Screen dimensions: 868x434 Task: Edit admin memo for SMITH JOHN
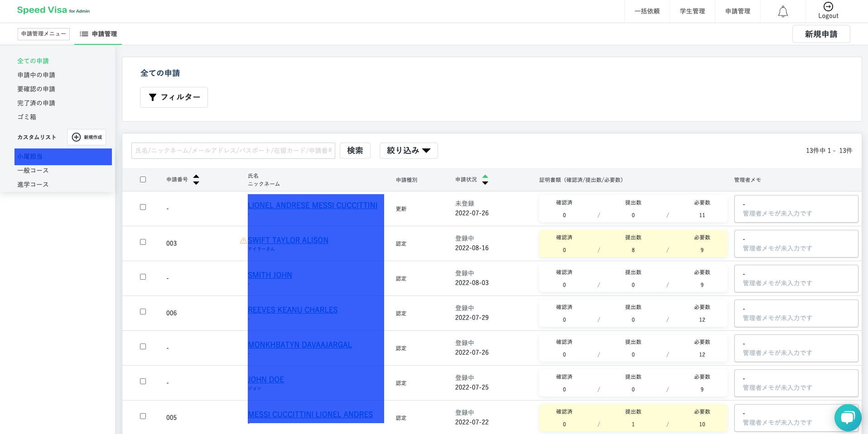point(796,279)
